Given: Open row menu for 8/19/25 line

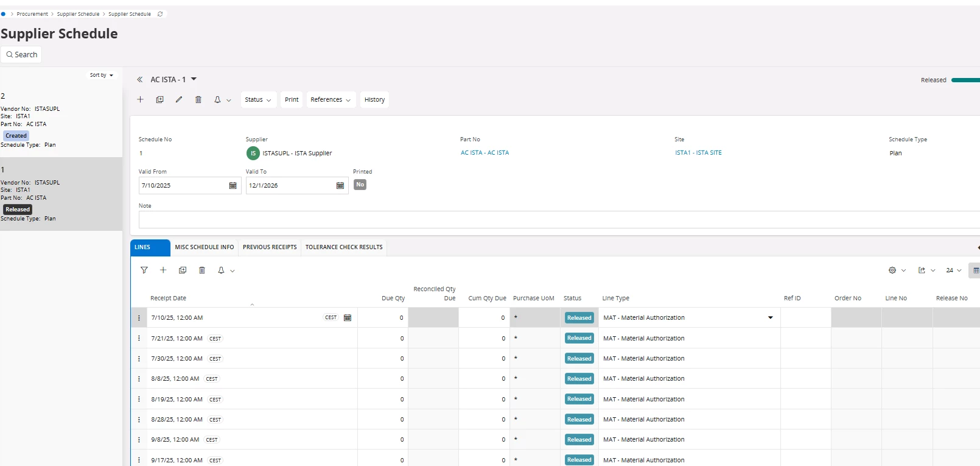Looking at the screenshot, I should (139, 399).
